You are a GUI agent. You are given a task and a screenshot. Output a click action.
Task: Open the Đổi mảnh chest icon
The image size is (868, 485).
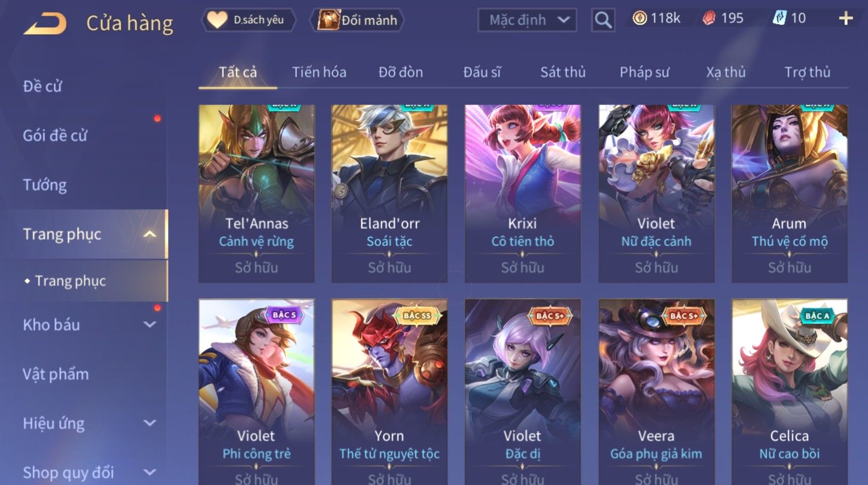(328, 20)
